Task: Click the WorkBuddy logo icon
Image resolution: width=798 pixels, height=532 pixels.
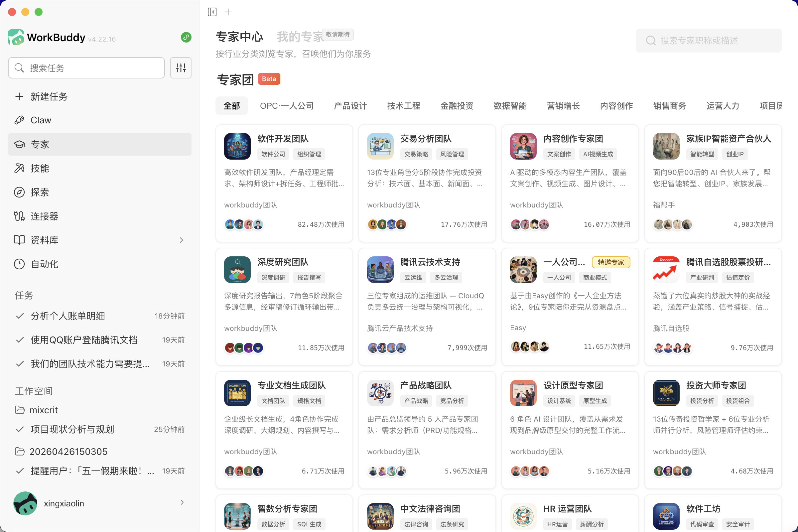Action: 16,37
